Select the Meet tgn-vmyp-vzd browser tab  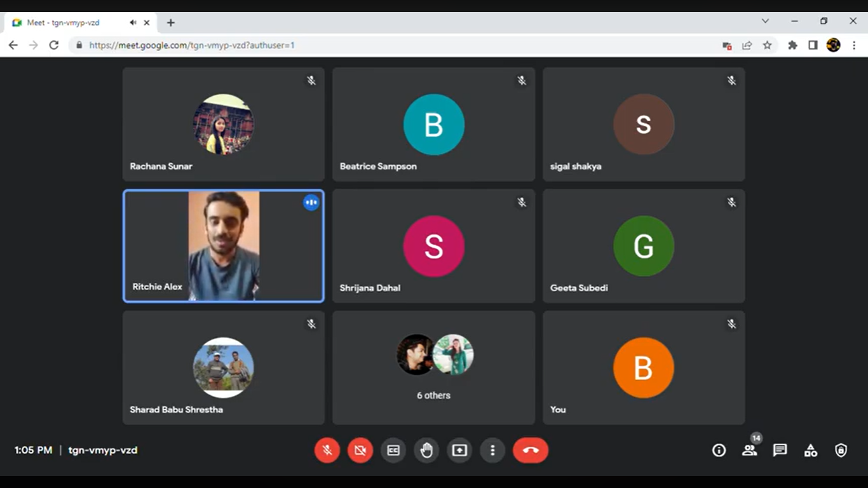[70, 22]
